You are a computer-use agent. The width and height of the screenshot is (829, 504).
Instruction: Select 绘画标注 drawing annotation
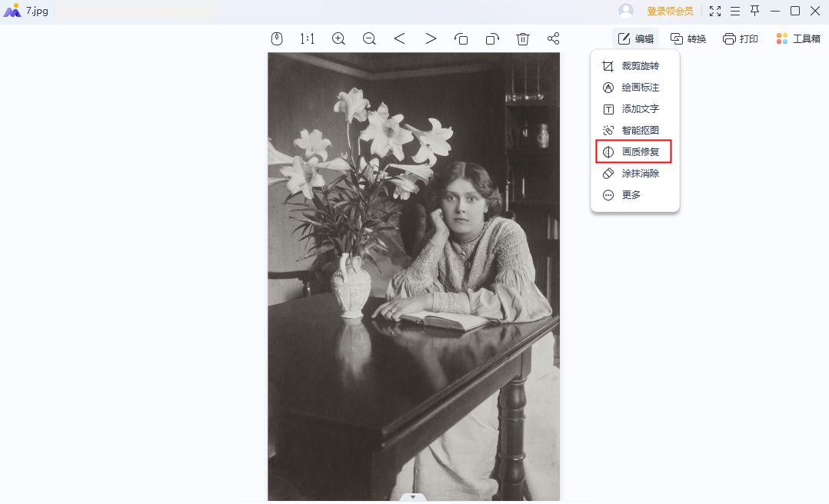point(634,88)
